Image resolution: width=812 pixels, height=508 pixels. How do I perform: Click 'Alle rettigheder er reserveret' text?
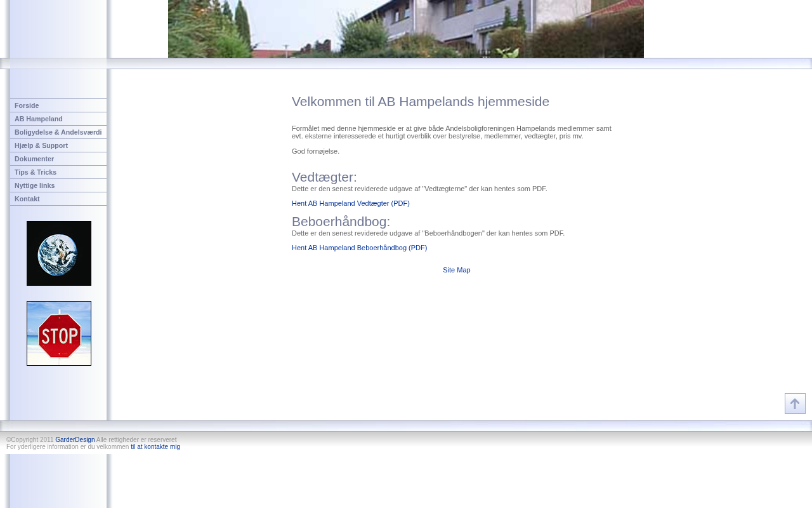coord(136,439)
